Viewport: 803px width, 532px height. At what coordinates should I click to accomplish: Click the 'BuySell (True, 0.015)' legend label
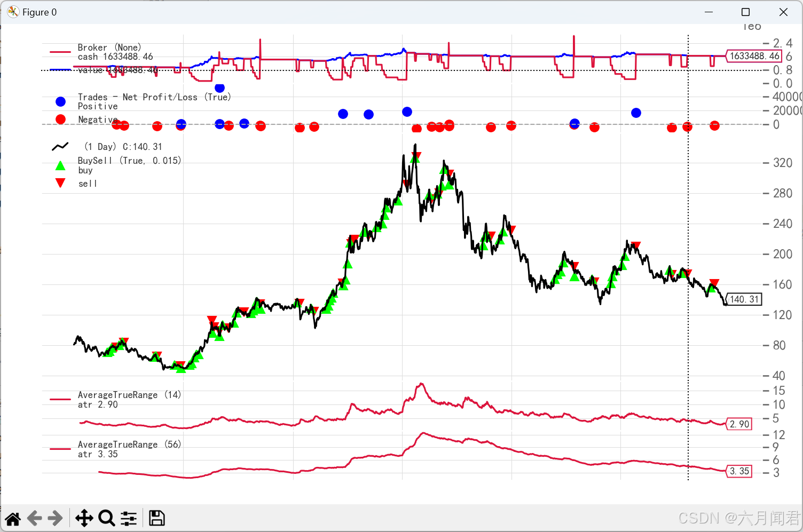click(x=129, y=161)
